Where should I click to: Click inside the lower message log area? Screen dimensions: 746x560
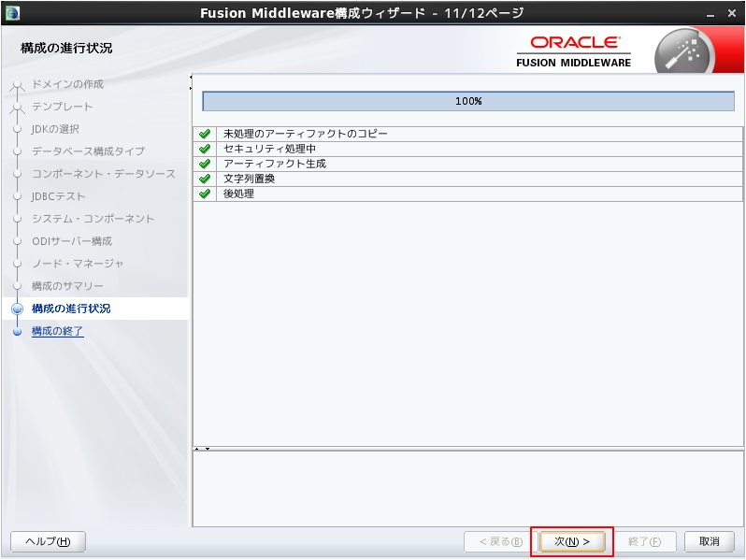pyautogui.click(x=467, y=489)
